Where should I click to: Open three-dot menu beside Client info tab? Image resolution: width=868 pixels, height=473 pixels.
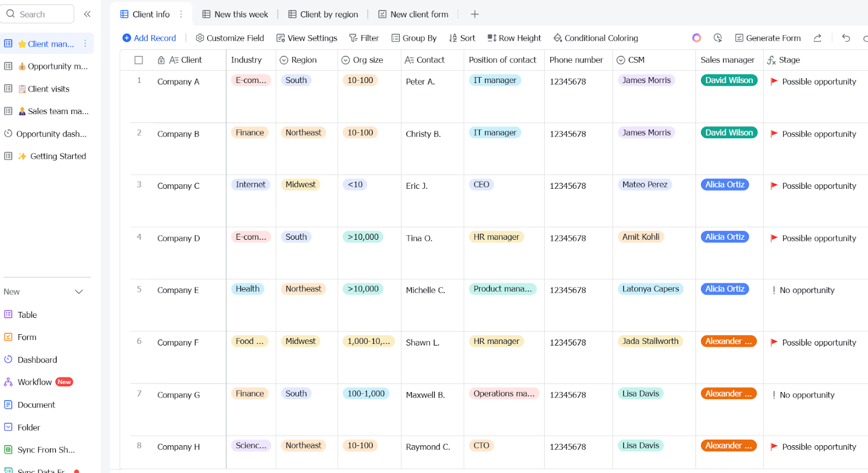tap(181, 14)
